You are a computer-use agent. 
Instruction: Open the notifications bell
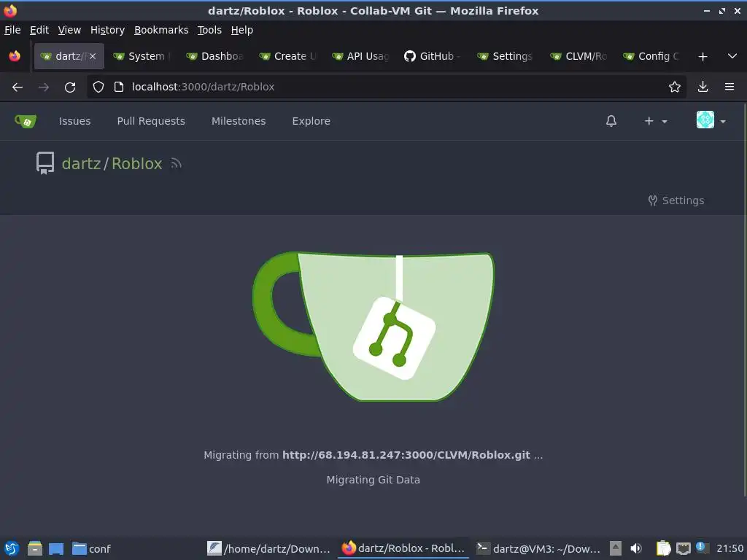coord(611,122)
